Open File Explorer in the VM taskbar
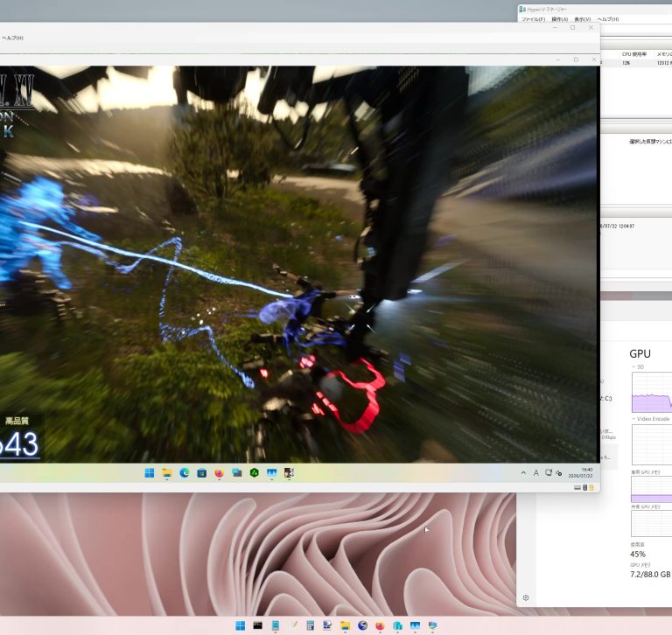 [167, 472]
